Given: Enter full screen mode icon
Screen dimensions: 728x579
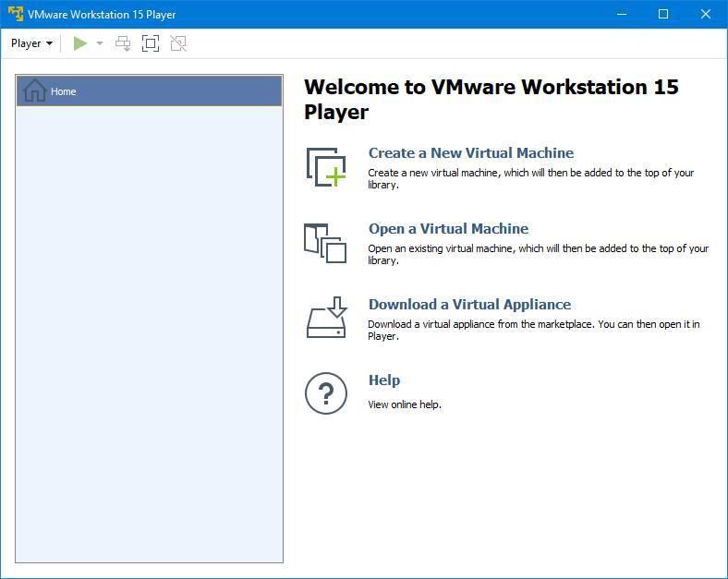Looking at the screenshot, I should [x=151, y=43].
